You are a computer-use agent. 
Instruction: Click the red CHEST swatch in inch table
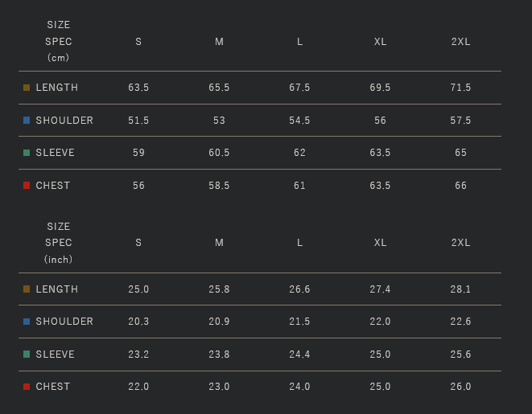pyautogui.click(x=27, y=387)
